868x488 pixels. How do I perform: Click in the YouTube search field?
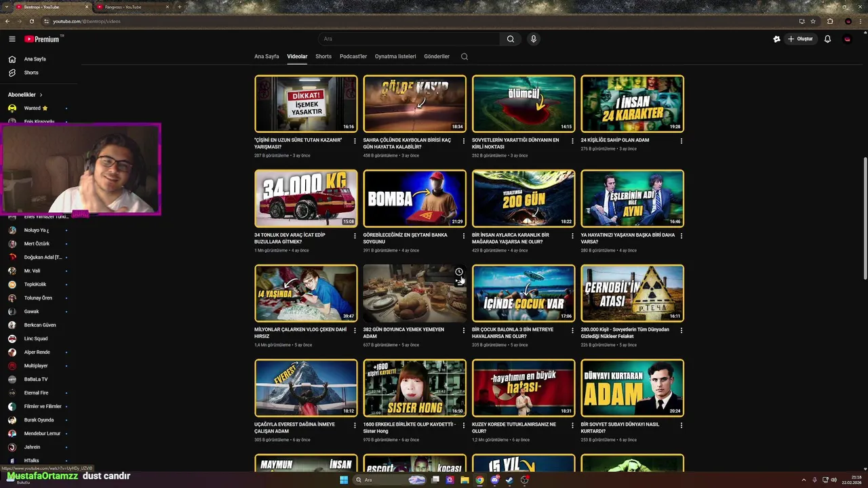click(409, 39)
